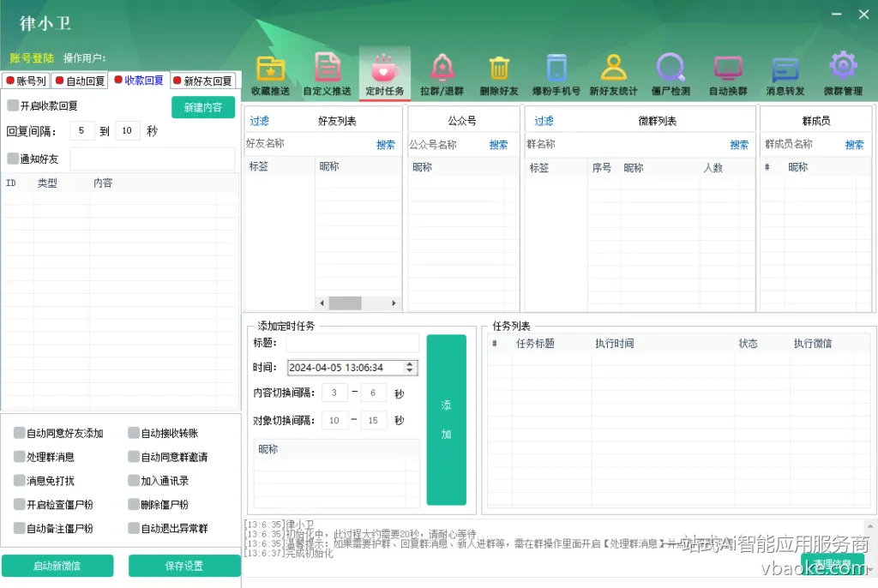
Task: Open the 微群管理 gear icon
Action: click(843, 75)
